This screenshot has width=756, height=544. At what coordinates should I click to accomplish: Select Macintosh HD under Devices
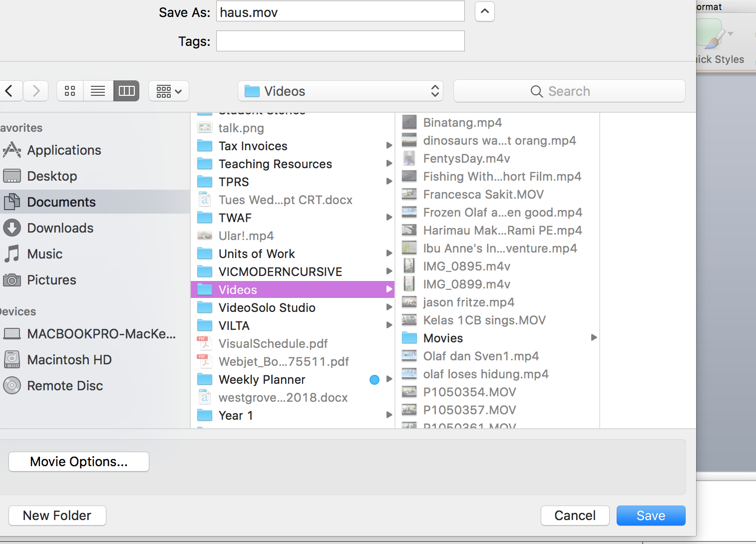(x=69, y=360)
